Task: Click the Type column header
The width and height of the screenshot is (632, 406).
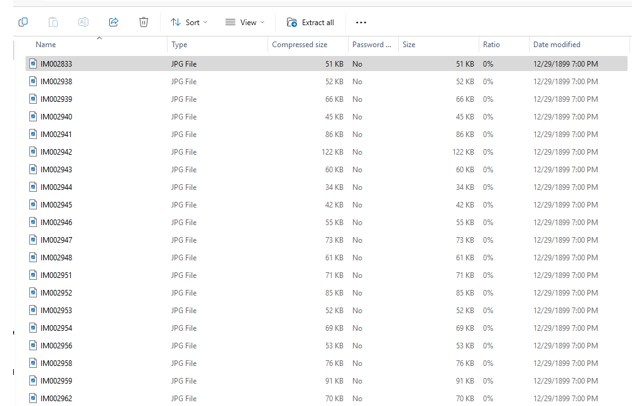Action: pyautogui.click(x=180, y=45)
